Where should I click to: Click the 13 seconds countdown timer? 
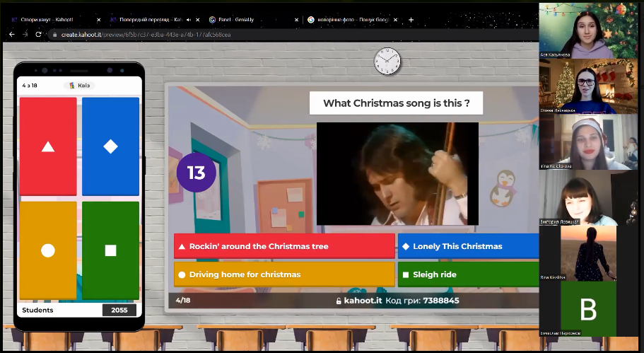click(x=197, y=173)
